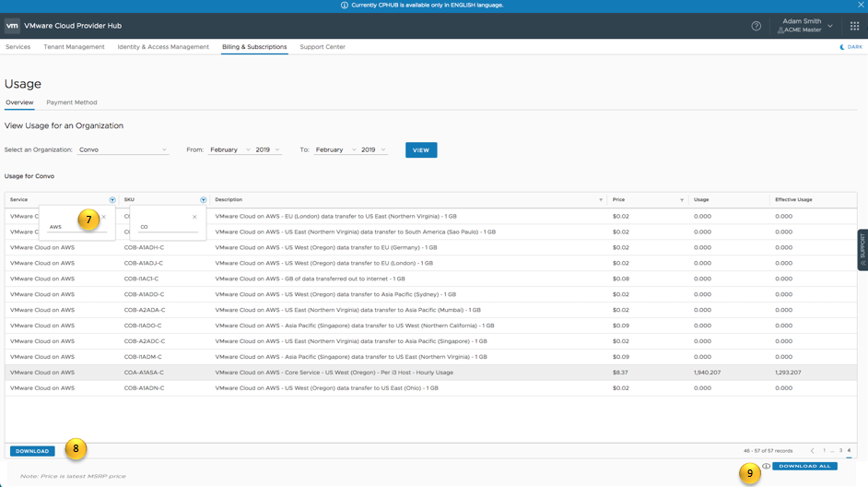The height and width of the screenshot is (487, 868).
Task: Open the To year dropdown
Action: [373, 149]
